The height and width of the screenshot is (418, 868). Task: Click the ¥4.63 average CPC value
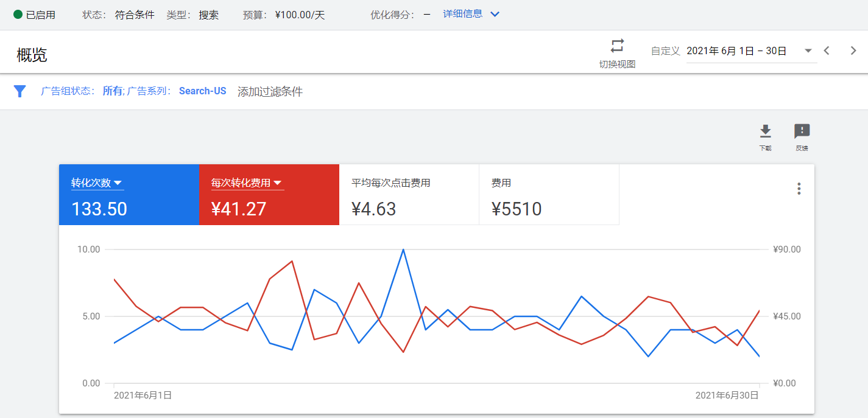374,209
